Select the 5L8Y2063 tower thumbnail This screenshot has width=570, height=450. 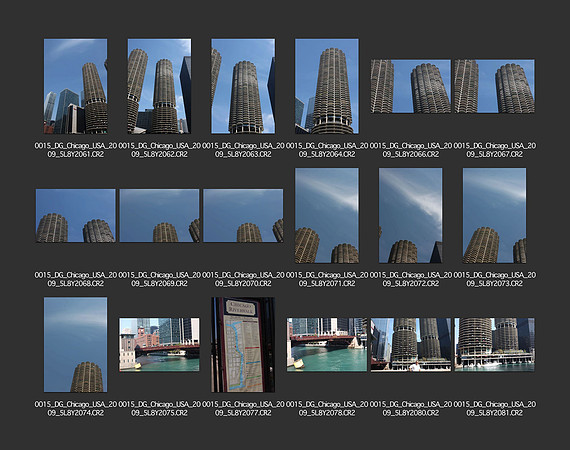point(243,86)
